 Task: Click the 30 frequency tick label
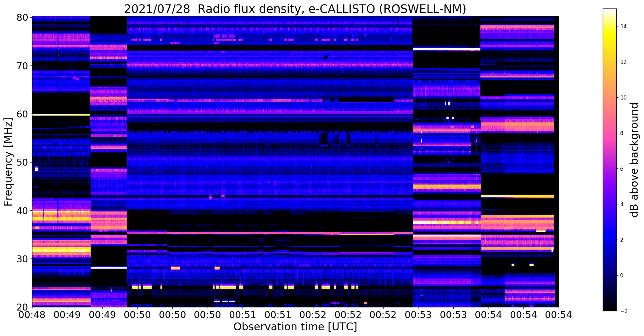[22, 259]
